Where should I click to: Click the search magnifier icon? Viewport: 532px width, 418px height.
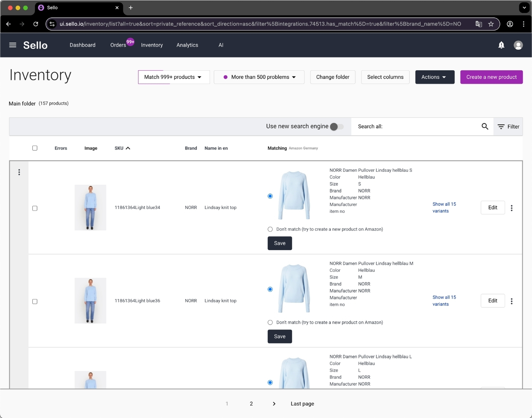(x=484, y=126)
